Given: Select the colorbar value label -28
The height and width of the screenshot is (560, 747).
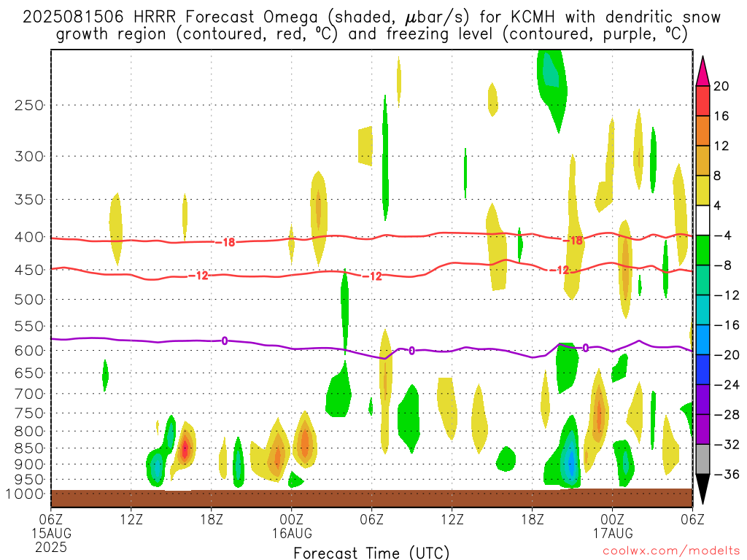Looking at the screenshot, I should 727,415.
